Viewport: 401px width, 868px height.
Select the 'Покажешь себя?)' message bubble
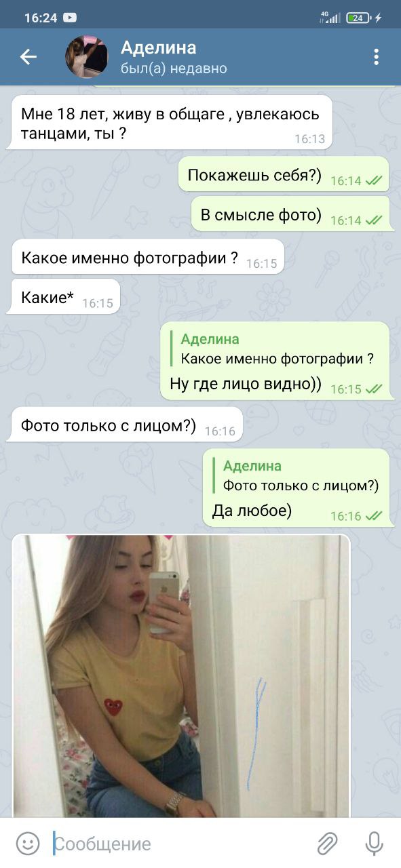click(284, 175)
